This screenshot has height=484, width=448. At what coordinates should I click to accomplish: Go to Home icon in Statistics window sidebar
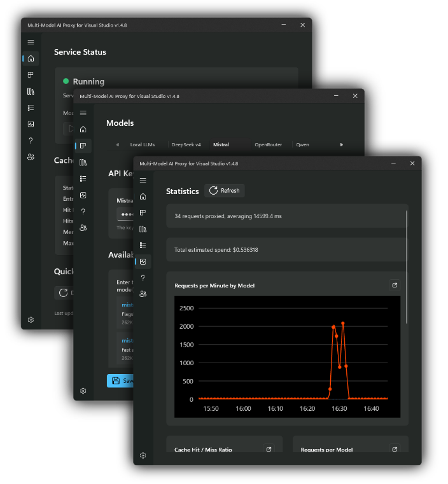pos(143,197)
